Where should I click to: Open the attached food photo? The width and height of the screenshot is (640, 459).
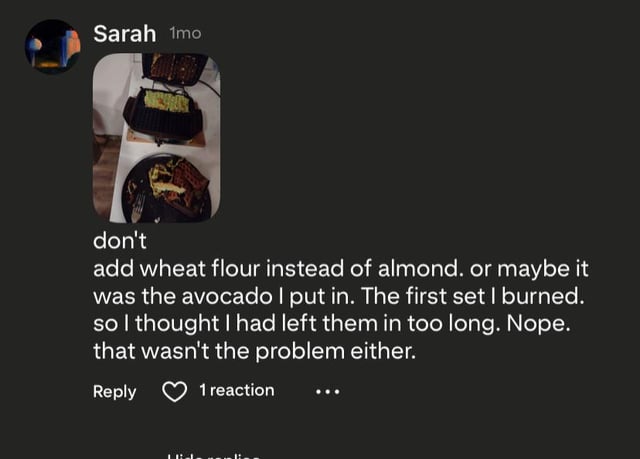click(156, 137)
